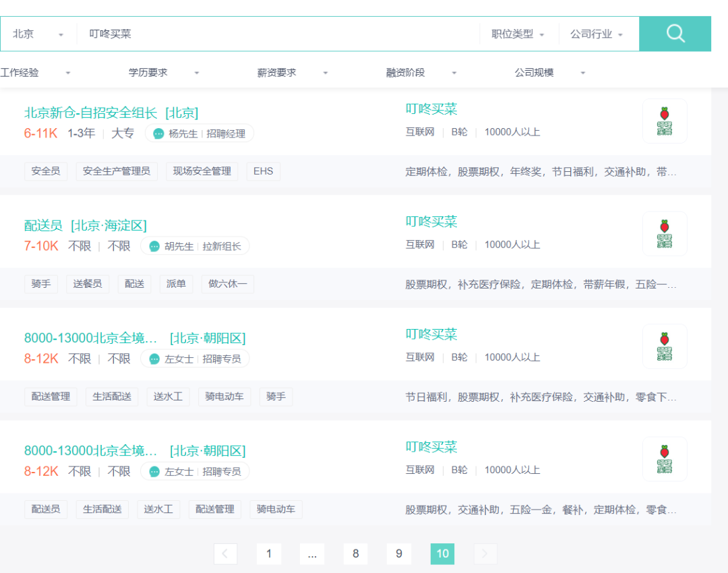Open the 公司行业 dropdown

(x=597, y=34)
